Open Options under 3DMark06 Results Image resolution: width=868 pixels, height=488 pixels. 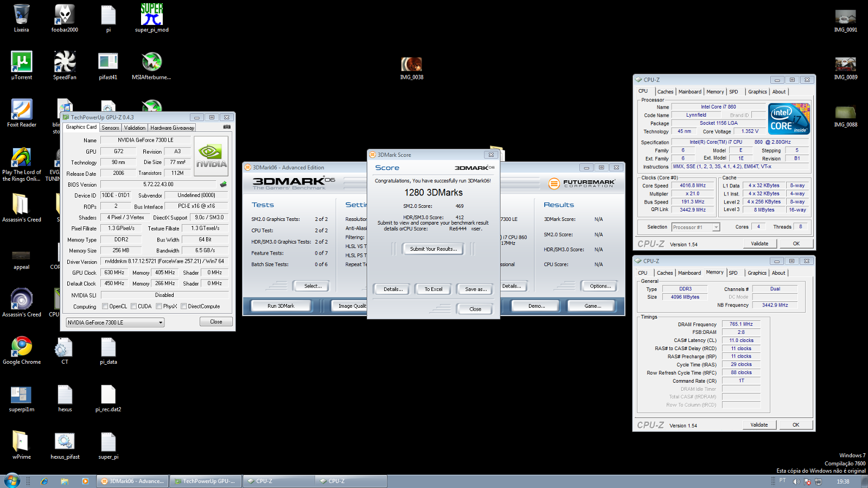click(601, 286)
